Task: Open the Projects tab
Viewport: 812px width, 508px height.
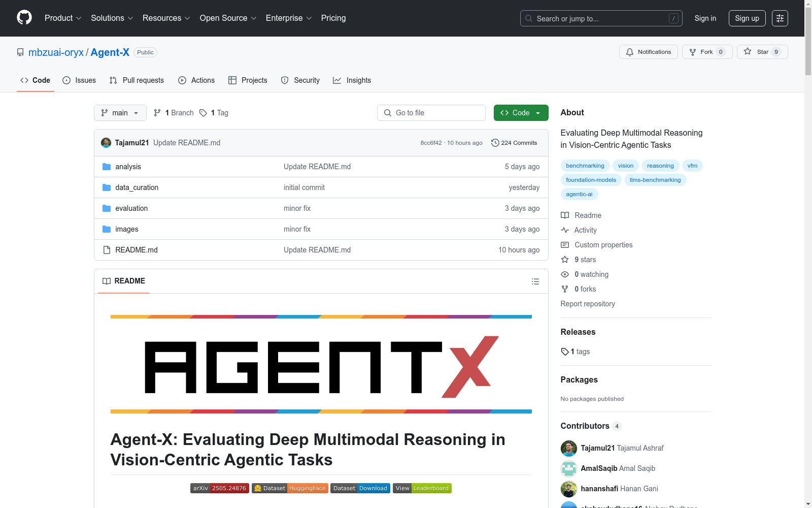Action: tap(248, 80)
